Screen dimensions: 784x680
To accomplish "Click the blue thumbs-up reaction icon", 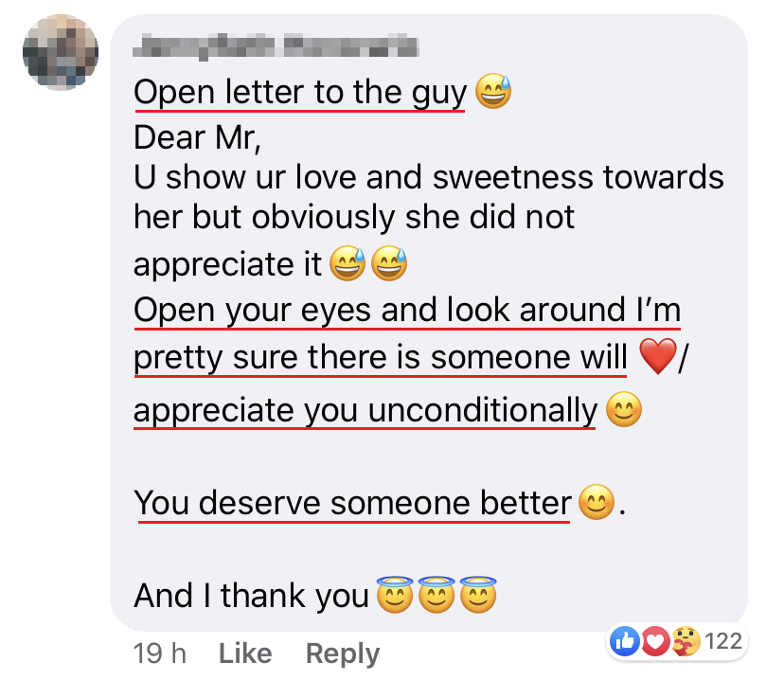I will (626, 642).
